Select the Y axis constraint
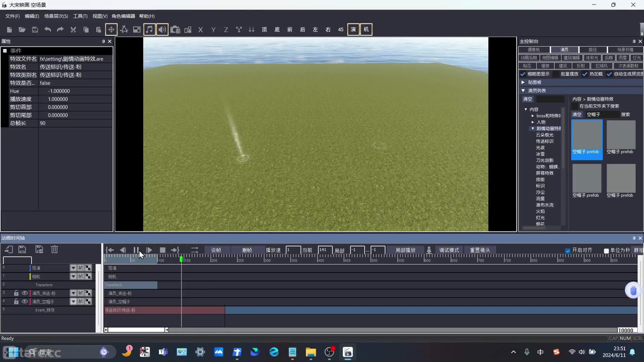 pyautogui.click(x=213, y=30)
